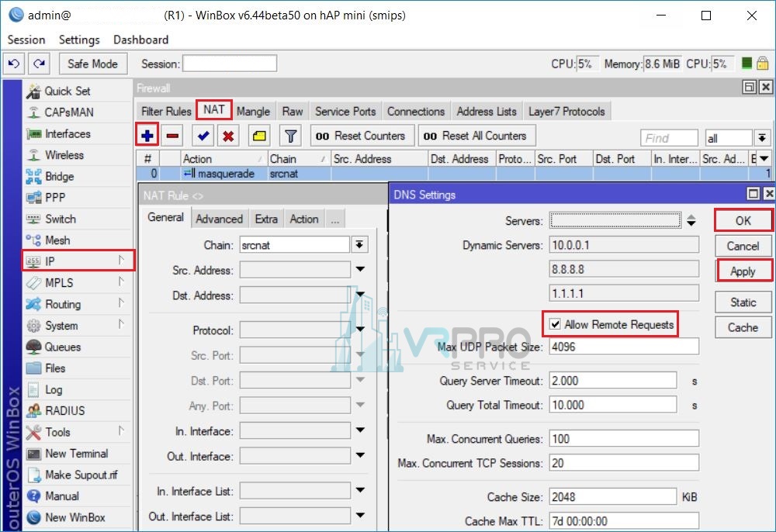Image resolution: width=776 pixels, height=532 pixels.
Task: Expand Out. Interface field in NAT Rule
Action: [x=360, y=455]
